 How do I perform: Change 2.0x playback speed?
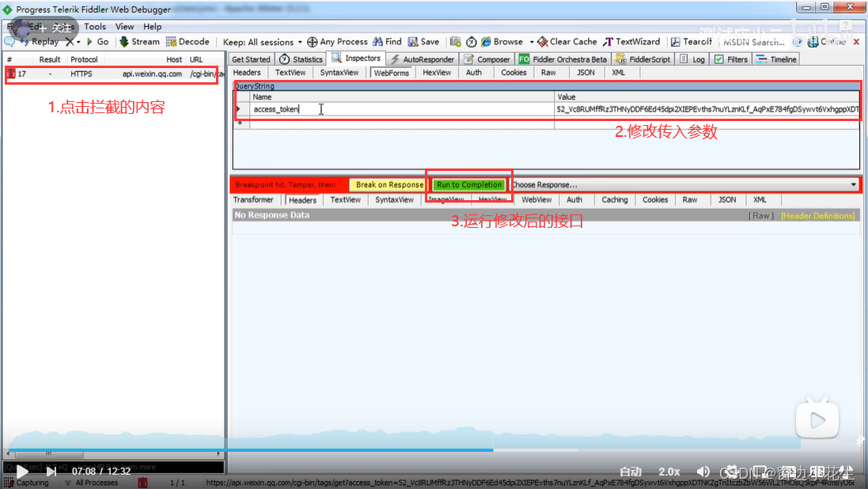[x=669, y=472]
